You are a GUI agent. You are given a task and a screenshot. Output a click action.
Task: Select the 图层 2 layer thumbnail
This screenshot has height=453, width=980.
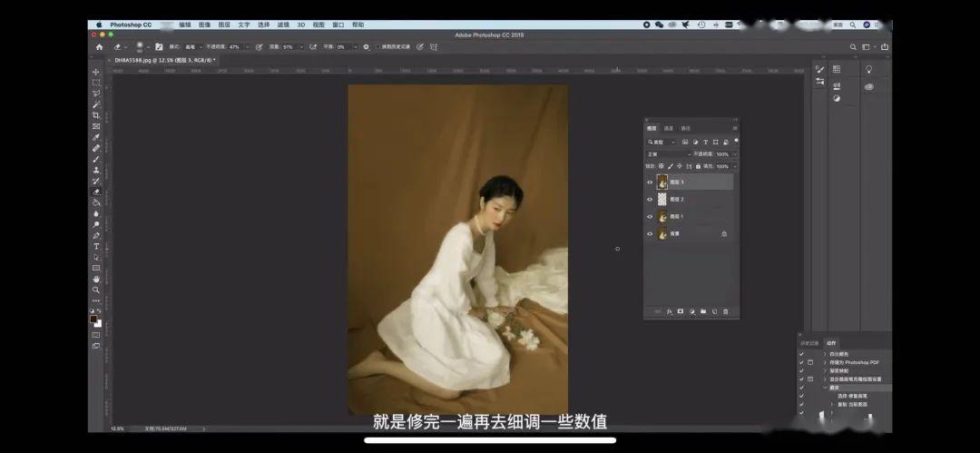pyautogui.click(x=661, y=199)
